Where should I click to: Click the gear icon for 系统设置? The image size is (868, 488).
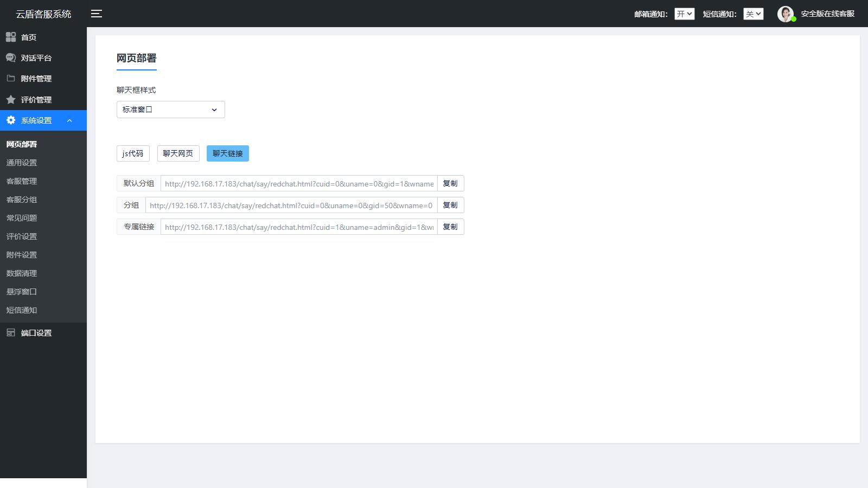[11, 120]
